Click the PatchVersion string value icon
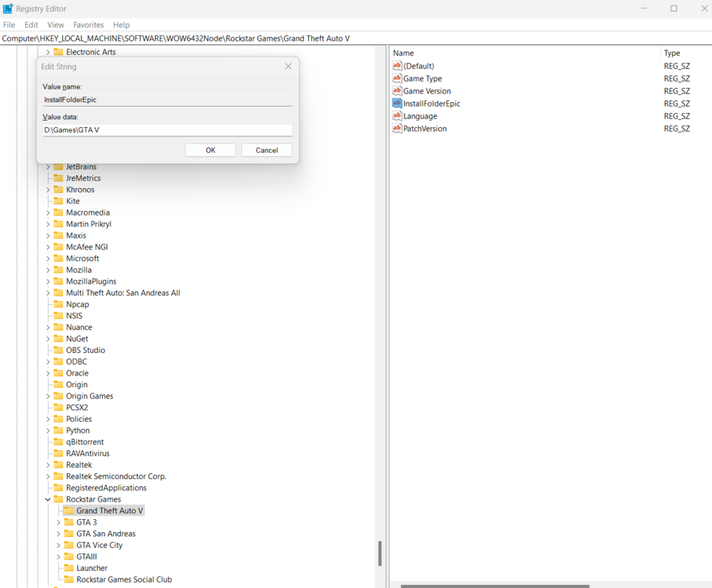 [x=398, y=129]
